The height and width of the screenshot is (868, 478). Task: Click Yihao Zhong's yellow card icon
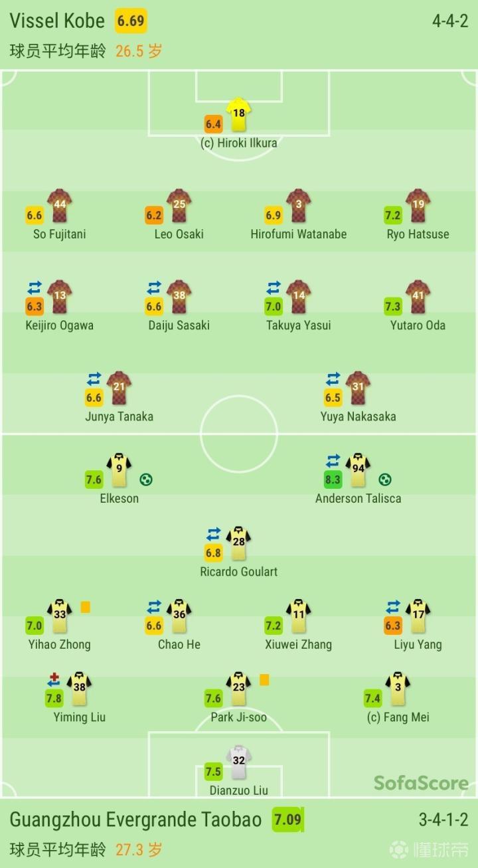[x=86, y=607]
